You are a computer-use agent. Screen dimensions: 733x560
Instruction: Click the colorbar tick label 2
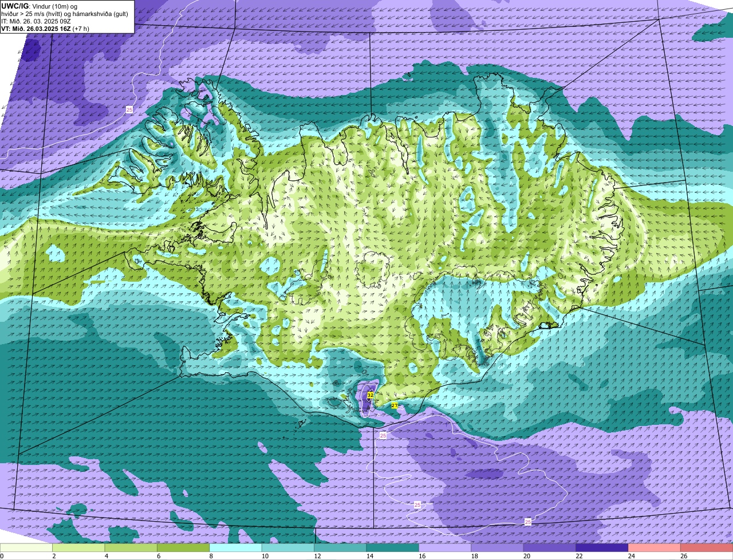pos(53,556)
